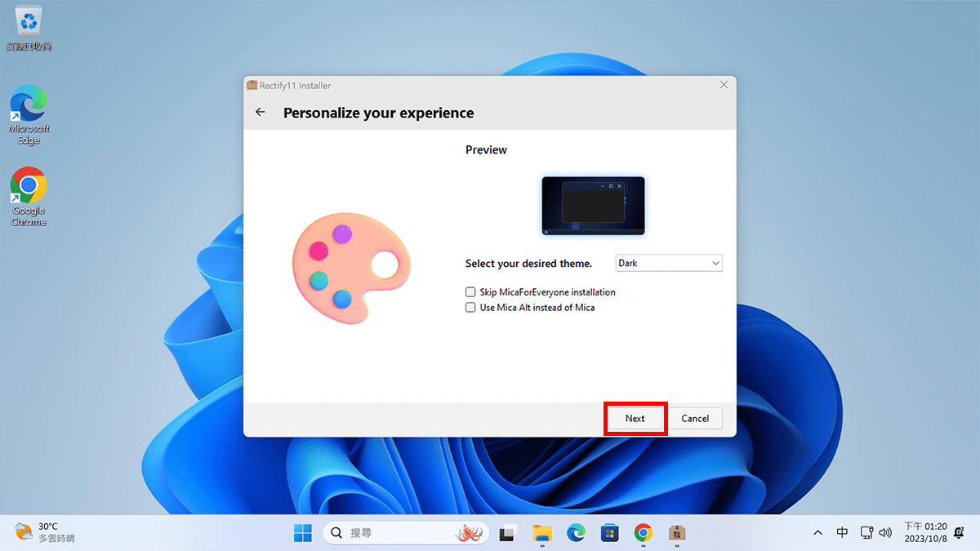Check Use Mica Alt instead of Mica
The width and height of the screenshot is (980, 551).
(470, 308)
